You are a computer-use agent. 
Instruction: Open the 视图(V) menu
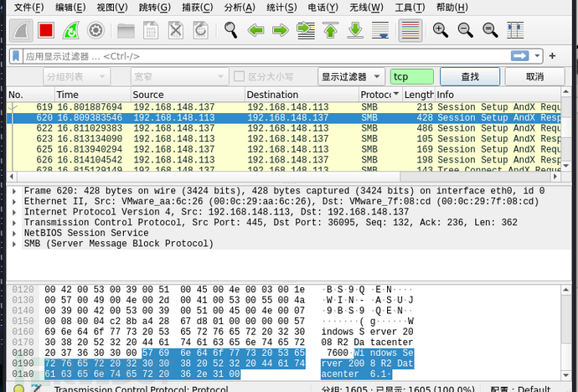(x=111, y=7)
